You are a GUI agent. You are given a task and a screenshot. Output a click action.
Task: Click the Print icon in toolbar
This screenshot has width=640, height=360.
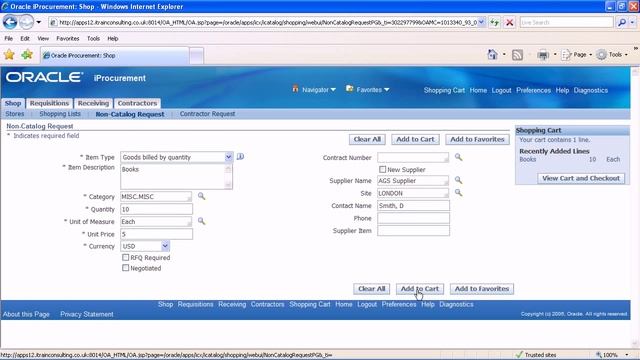(543, 55)
